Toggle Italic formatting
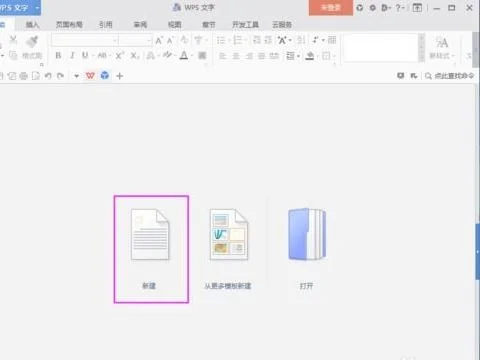 pos(72,55)
